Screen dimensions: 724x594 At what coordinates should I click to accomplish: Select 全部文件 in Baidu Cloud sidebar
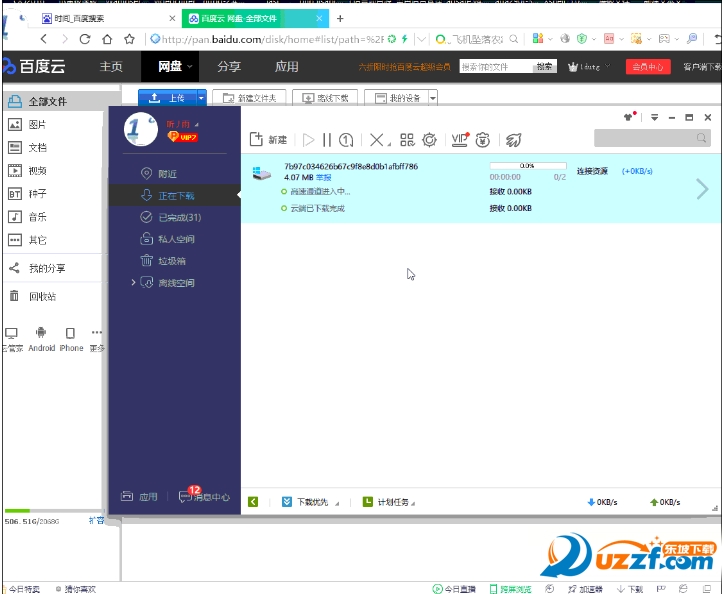tap(61, 101)
